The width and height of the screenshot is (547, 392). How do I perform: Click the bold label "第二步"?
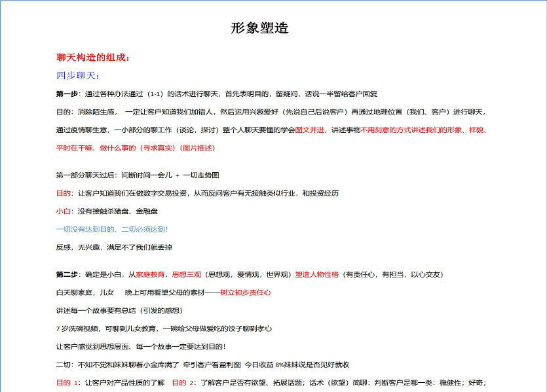point(67,275)
